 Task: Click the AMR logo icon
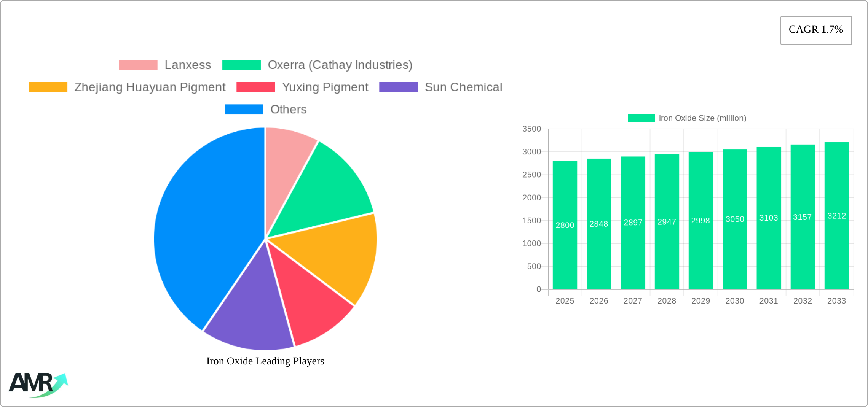tap(38, 385)
